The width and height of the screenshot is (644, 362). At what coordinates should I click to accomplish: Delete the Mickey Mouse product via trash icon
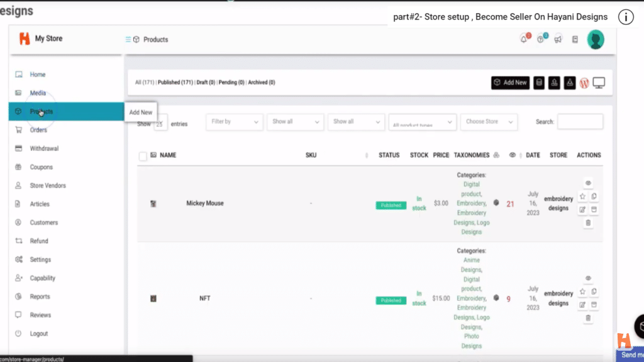[x=588, y=222]
